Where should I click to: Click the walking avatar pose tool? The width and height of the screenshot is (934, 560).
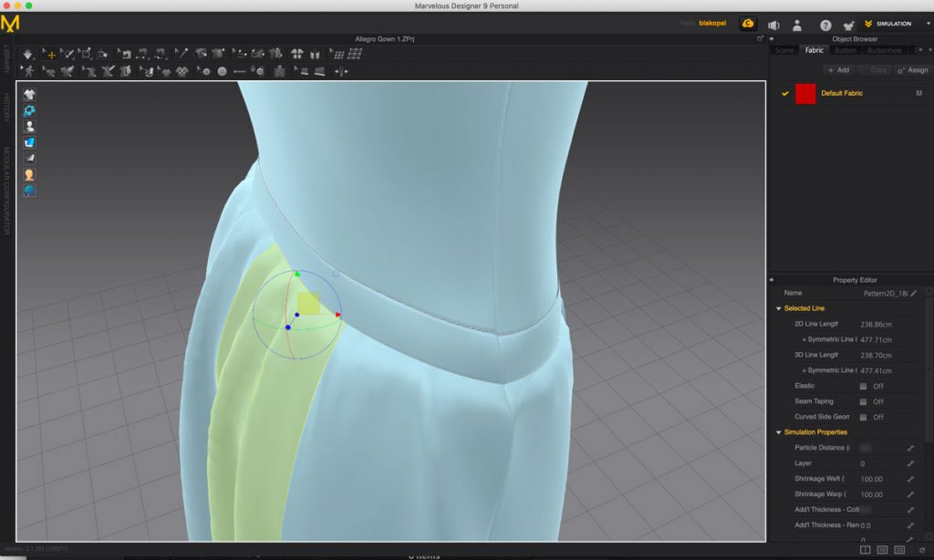point(28,71)
